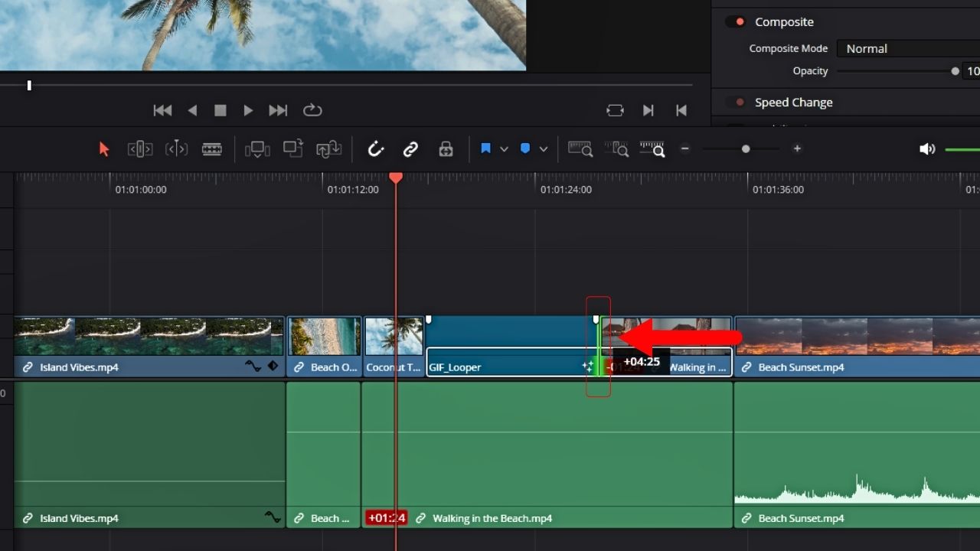Viewport: 980px width, 551px height.
Task: Toggle the snapping magnet icon
Action: coord(375,148)
